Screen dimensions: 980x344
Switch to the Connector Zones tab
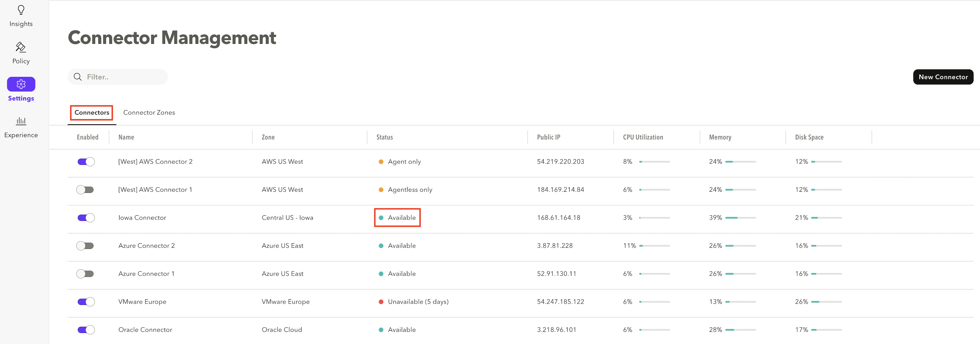coord(149,113)
